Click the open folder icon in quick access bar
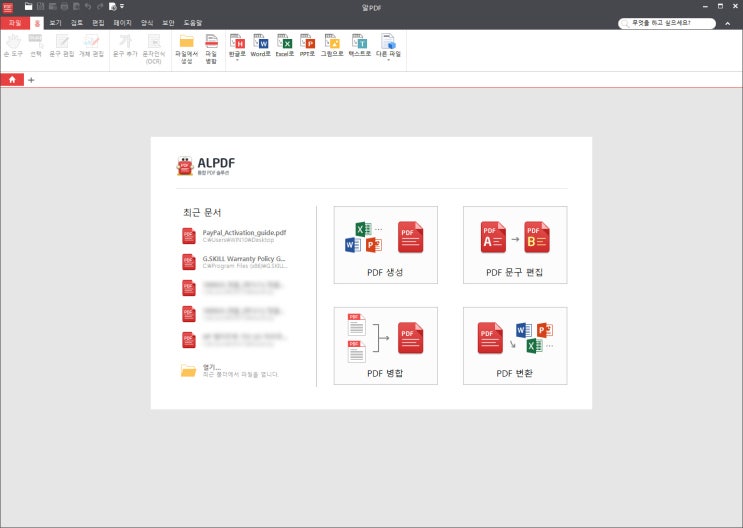The image size is (743, 528). point(28,6)
